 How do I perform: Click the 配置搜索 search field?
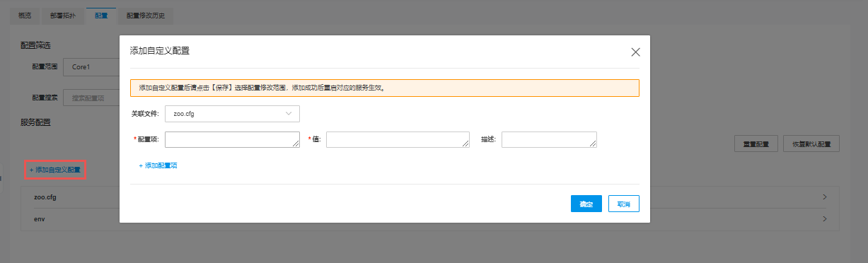click(91, 98)
